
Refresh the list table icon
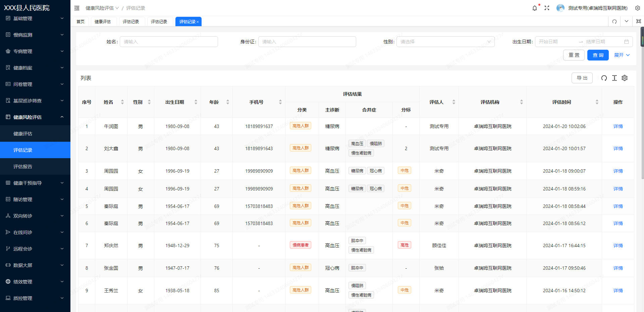(x=604, y=78)
